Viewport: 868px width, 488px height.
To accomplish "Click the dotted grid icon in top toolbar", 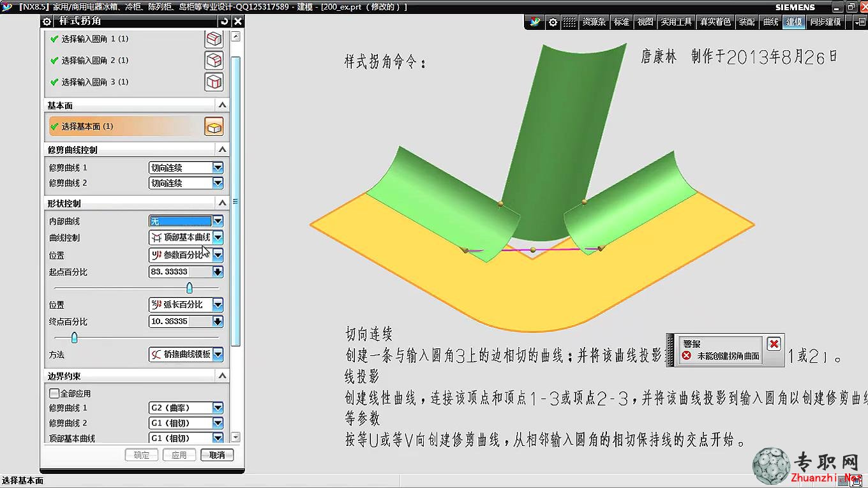I will [x=569, y=22].
